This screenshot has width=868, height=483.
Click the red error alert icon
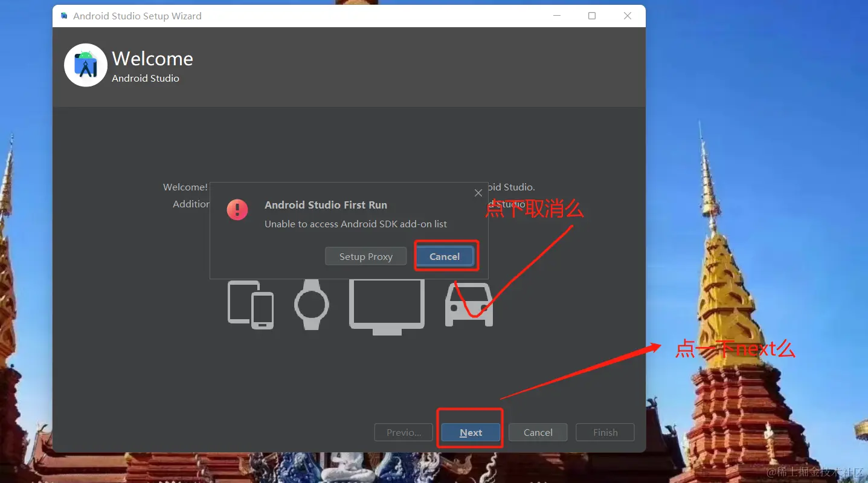pos(237,210)
